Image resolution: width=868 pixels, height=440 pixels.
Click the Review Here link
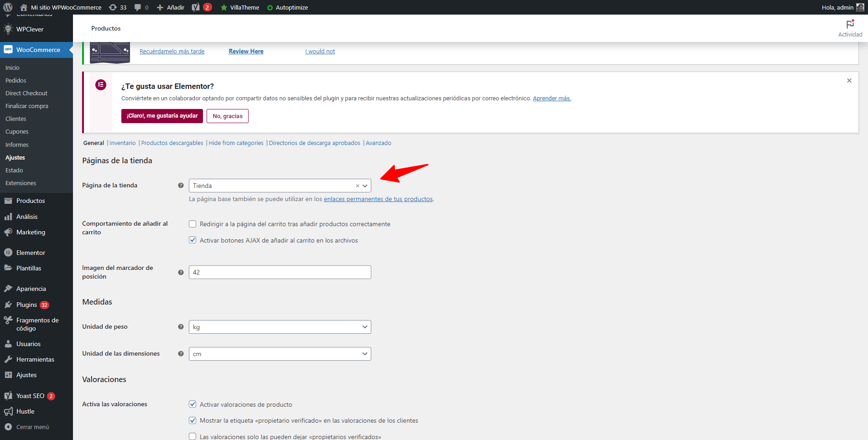(246, 52)
